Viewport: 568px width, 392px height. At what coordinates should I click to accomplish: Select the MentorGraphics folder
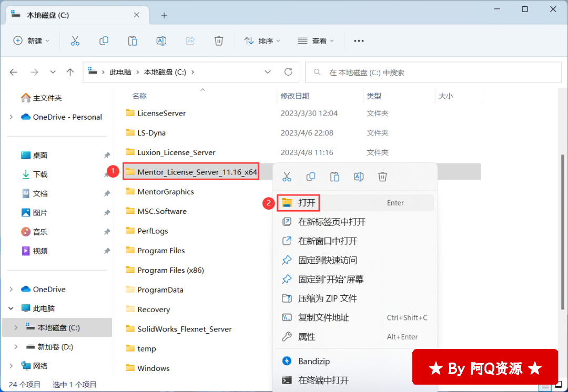click(x=160, y=191)
